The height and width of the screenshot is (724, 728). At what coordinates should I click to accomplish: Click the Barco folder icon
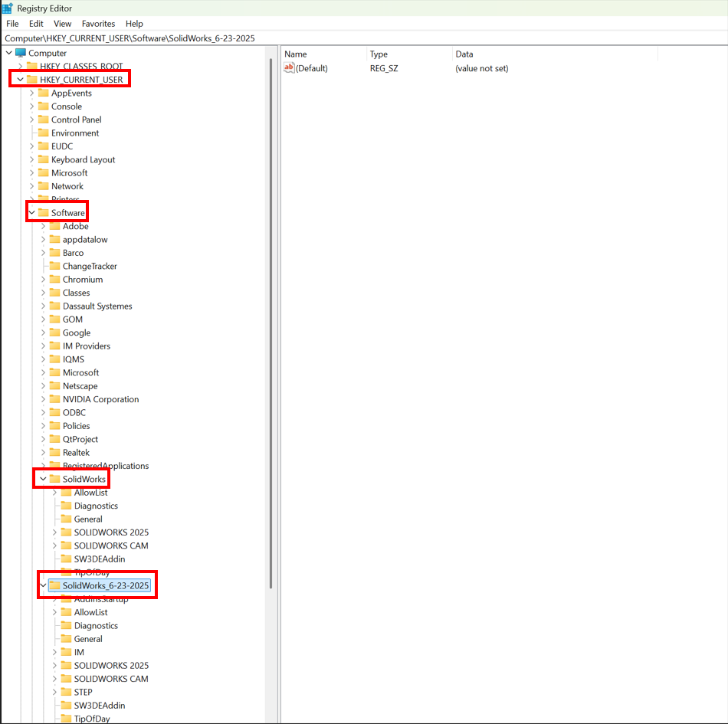tap(54, 253)
